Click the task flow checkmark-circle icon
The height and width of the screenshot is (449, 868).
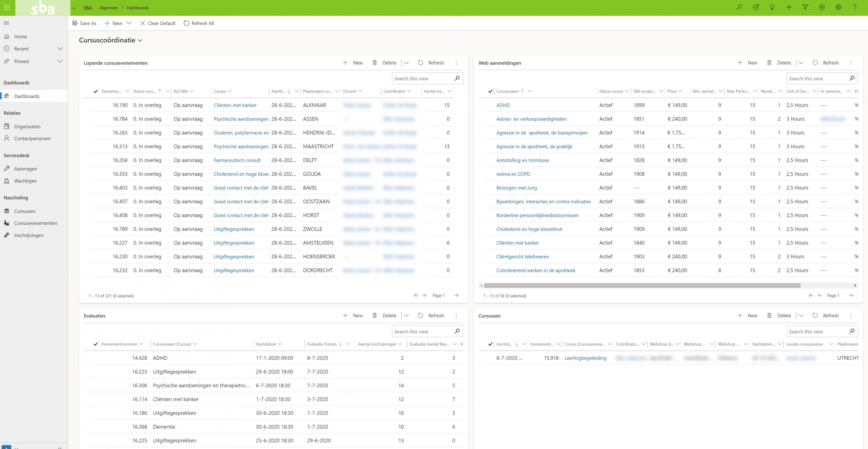[756, 7]
